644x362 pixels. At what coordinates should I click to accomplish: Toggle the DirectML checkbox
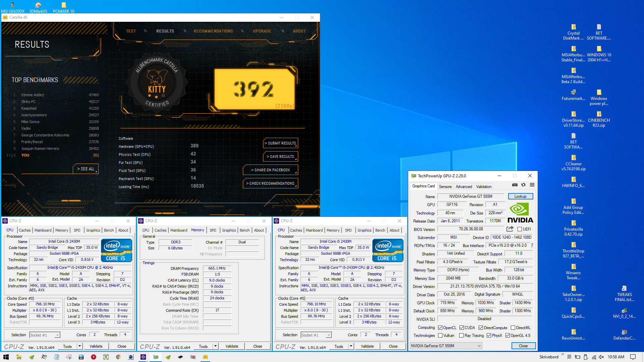coord(513,328)
